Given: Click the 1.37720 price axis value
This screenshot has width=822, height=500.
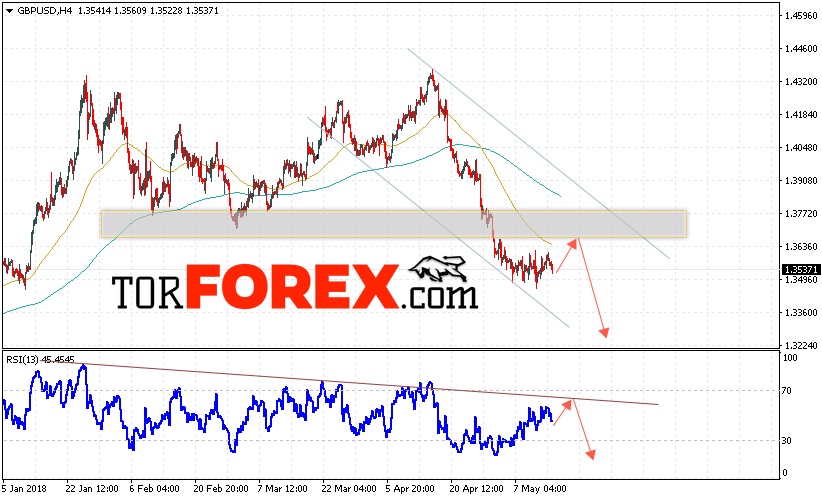Looking at the screenshot, I should click(801, 214).
